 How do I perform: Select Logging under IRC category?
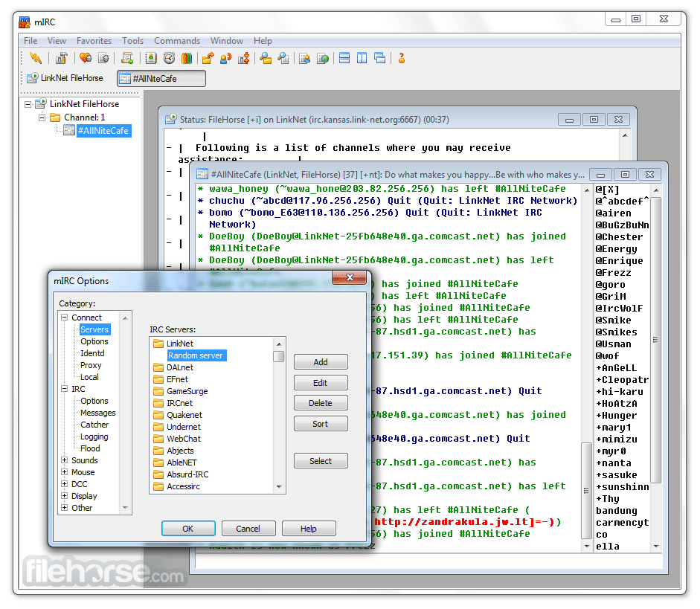(x=94, y=436)
